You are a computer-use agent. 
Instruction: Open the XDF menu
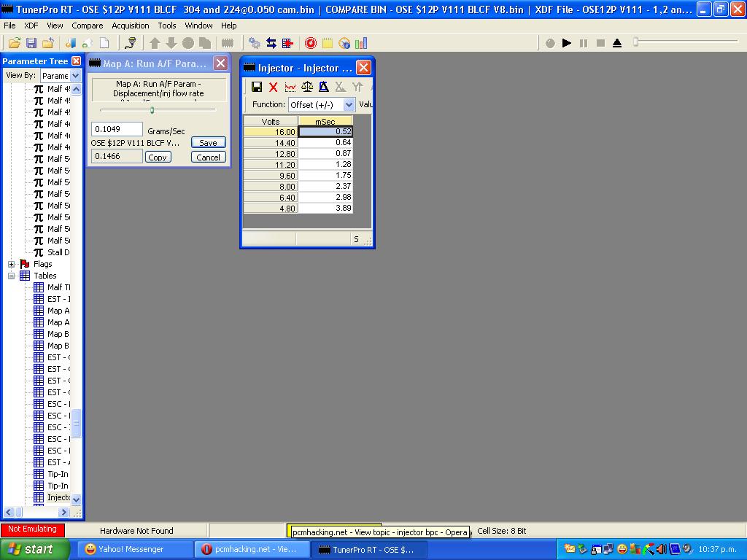click(x=31, y=26)
